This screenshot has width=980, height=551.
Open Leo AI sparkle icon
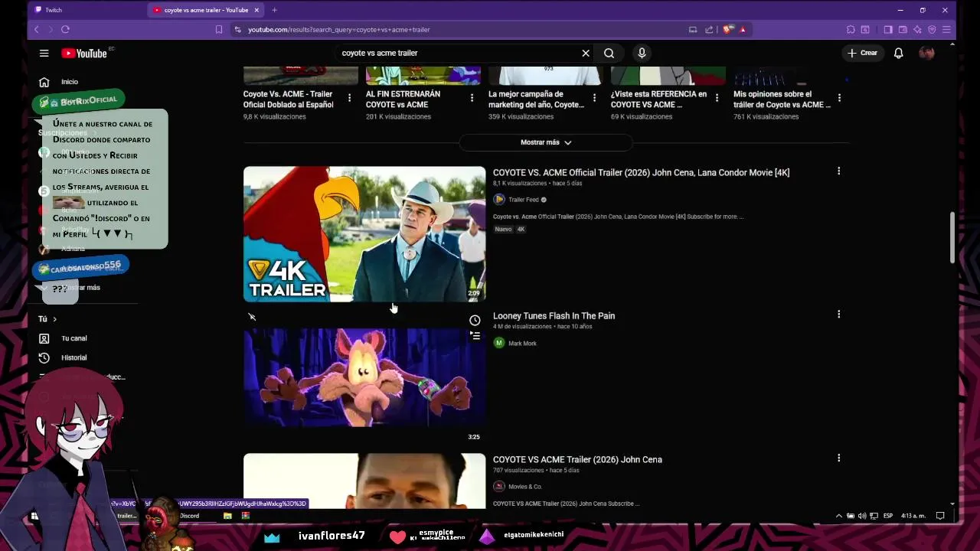point(917,29)
